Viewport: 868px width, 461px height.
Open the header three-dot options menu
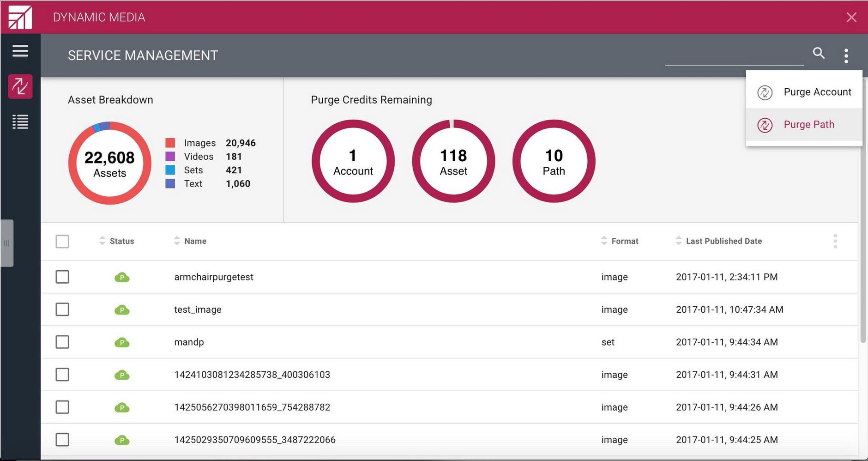846,56
